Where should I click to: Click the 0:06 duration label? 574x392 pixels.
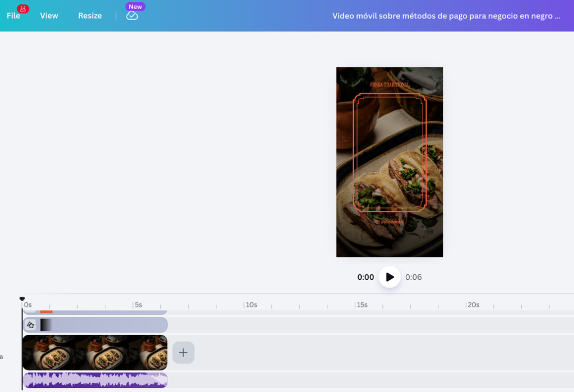413,276
